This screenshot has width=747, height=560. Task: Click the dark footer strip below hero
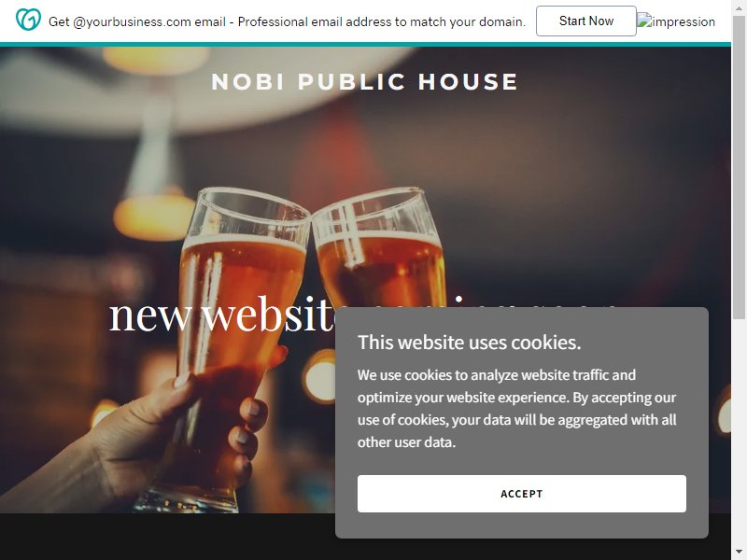[167, 537]
